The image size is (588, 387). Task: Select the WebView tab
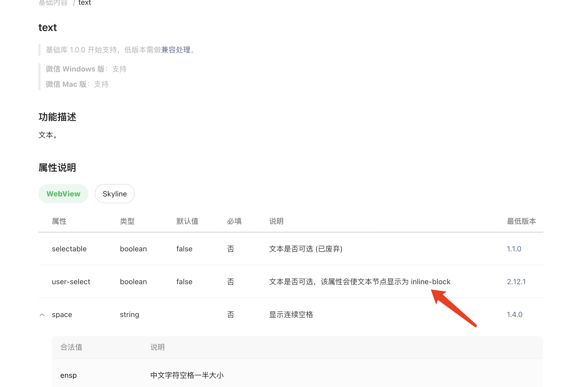pos(63,194)
